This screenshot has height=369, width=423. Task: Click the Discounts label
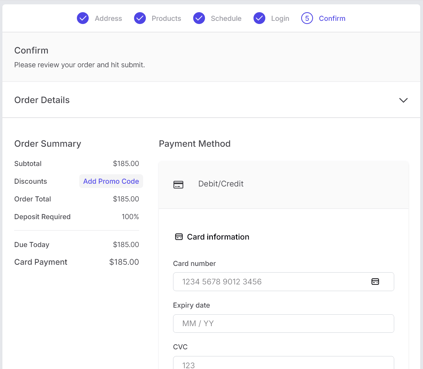[31, 181]
